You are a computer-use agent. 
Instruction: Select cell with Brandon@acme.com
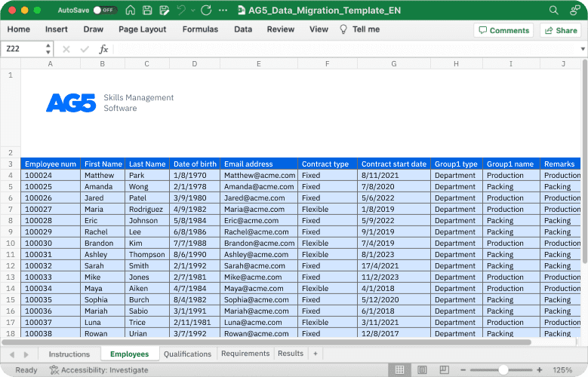pos(259,244)
